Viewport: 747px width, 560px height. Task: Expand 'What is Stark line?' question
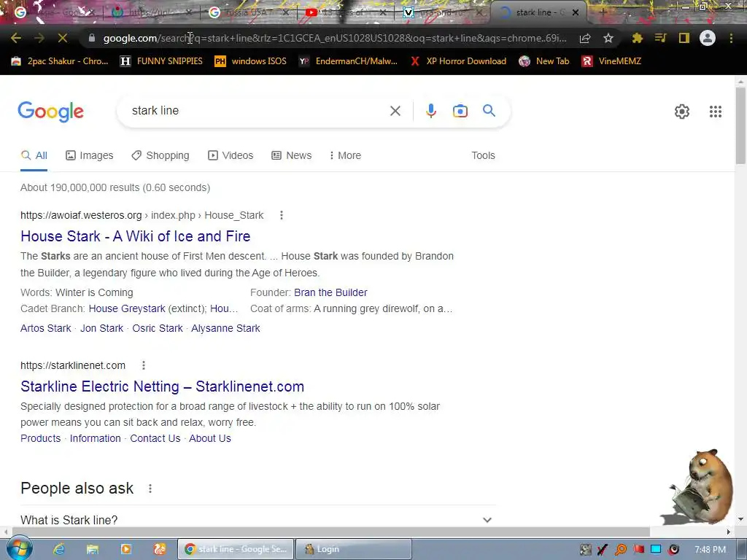258,520
